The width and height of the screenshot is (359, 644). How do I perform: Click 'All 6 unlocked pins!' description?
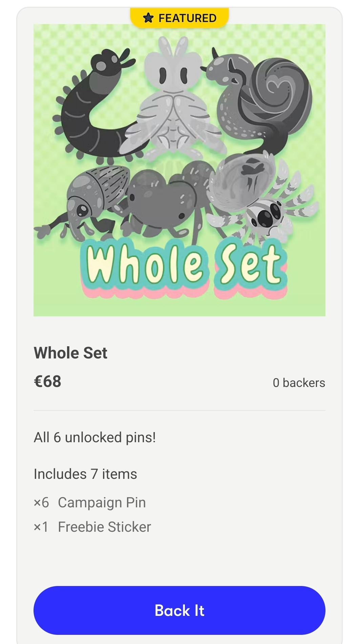click(x=95, y=437)
